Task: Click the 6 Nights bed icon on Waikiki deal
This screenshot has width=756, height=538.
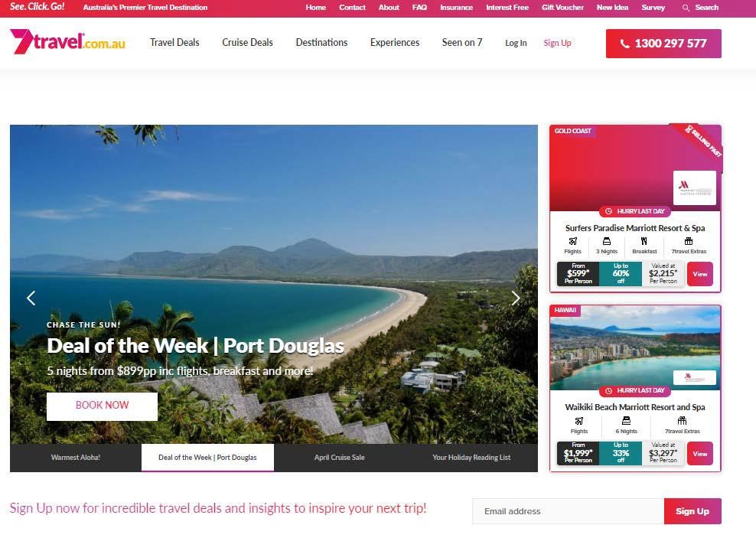Action: pyautogui.click(x=627, y=421)
